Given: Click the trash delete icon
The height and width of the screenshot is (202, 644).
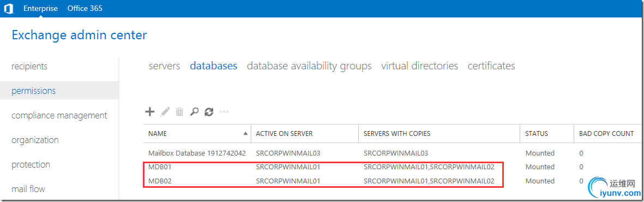Looking at the screenshot, I should 179,111.
